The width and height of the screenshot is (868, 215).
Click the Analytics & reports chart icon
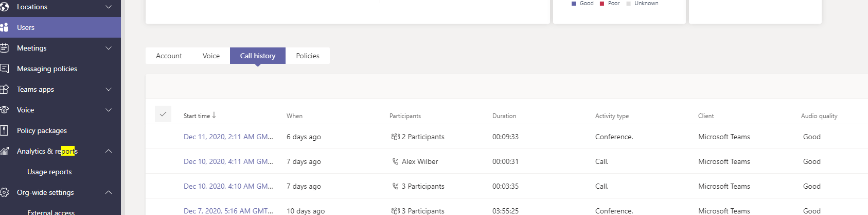4,151
